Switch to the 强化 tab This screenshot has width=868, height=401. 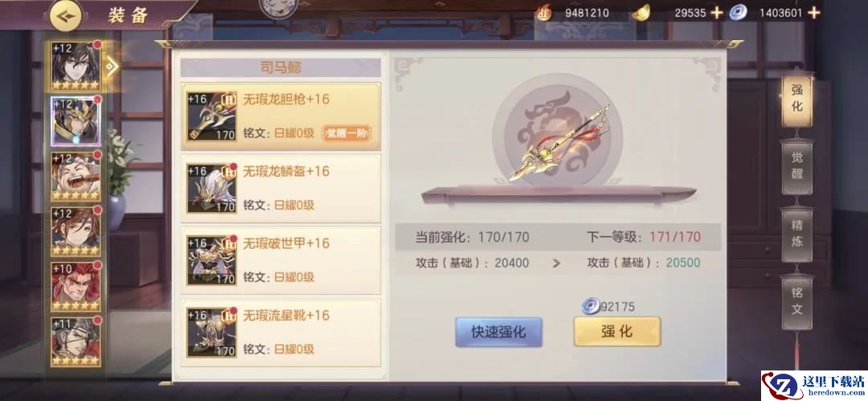(x=796, y=99)
